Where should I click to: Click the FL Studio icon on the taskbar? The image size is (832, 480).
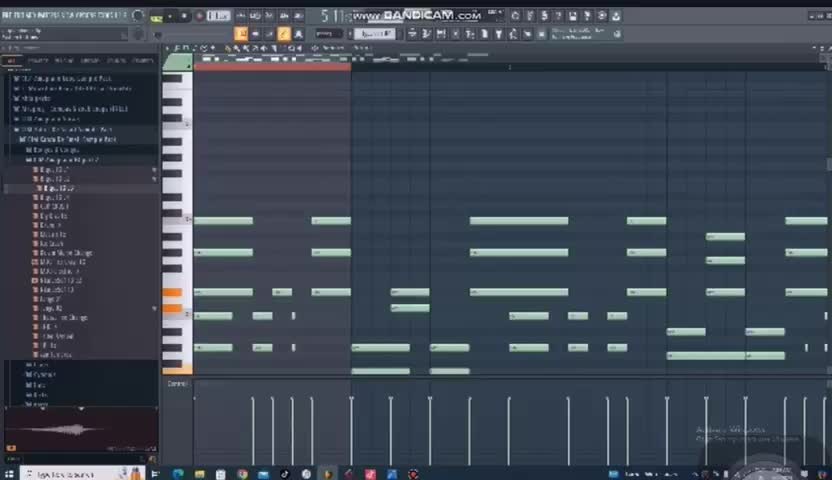(327, 474)
